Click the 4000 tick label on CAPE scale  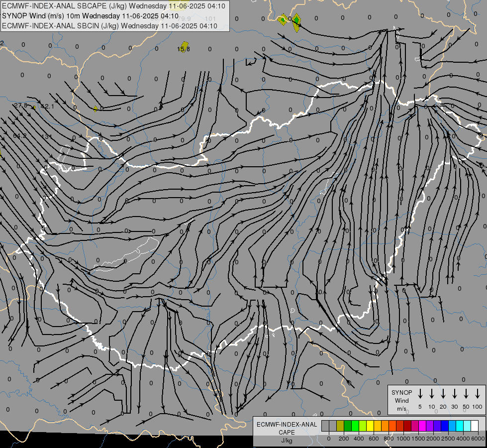[463, 439]
